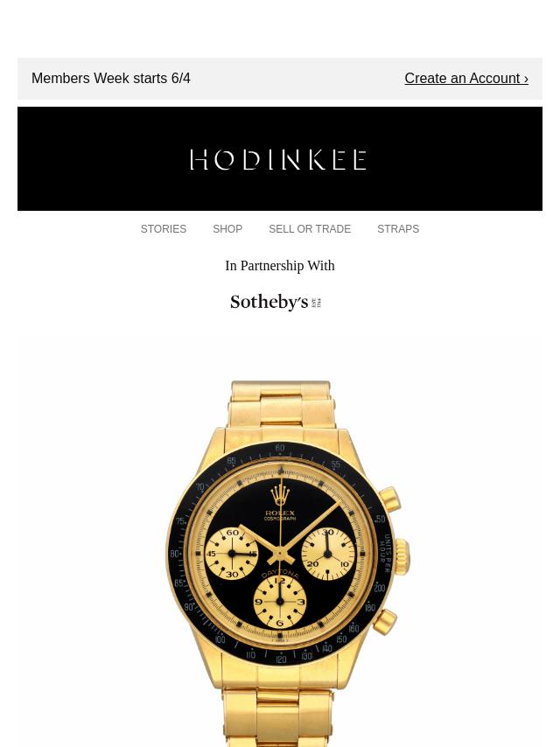The height and width of the screenshot is (747, 560).
Task: Go to the STORIES nav item
Action: (x=164, y=229)
